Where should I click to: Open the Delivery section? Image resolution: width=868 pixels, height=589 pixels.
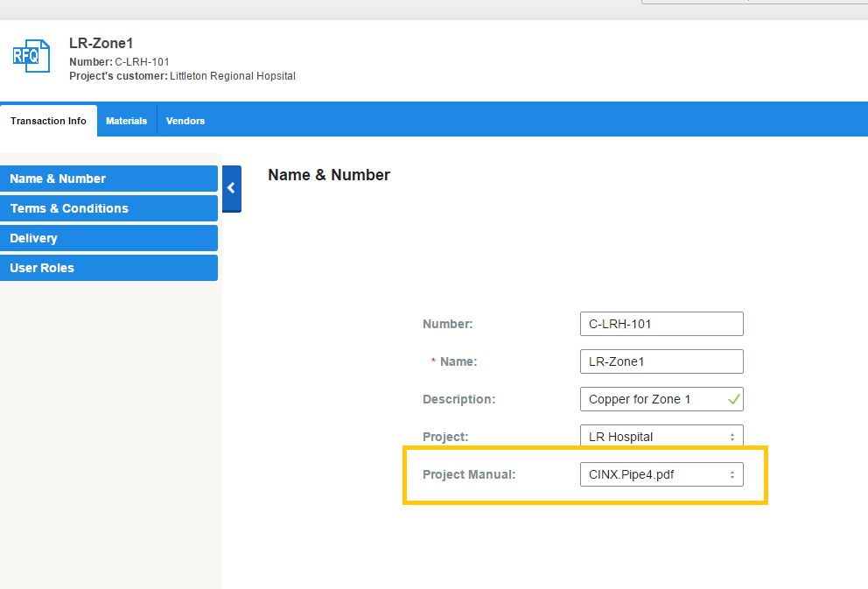point(108,239)
